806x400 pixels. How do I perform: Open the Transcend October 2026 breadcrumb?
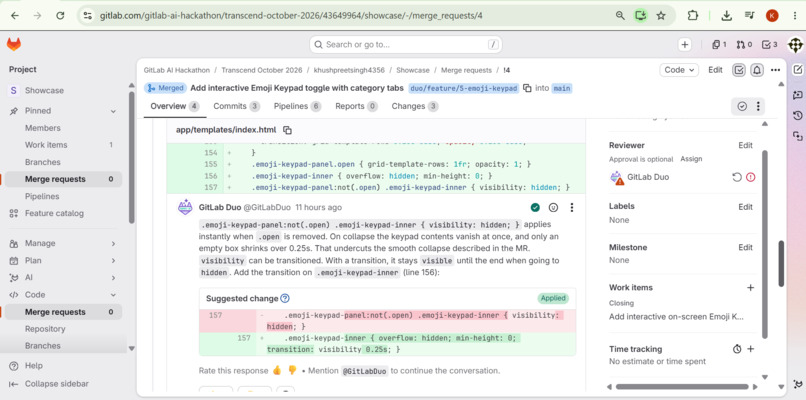coord(264,70)
